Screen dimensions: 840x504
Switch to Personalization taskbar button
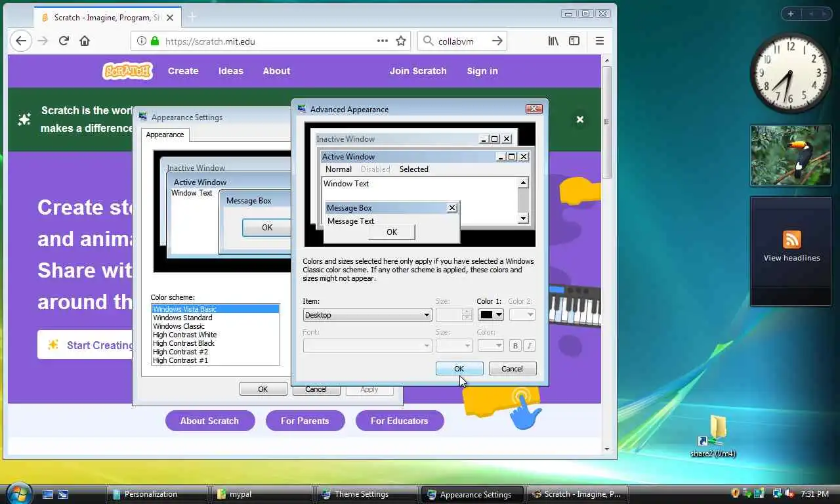[x=157, y=494]
